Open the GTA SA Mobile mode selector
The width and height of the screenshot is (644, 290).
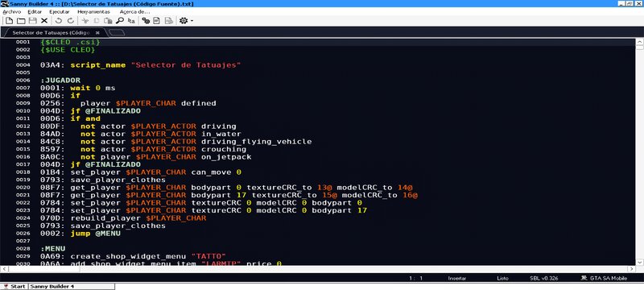point(604,278)
